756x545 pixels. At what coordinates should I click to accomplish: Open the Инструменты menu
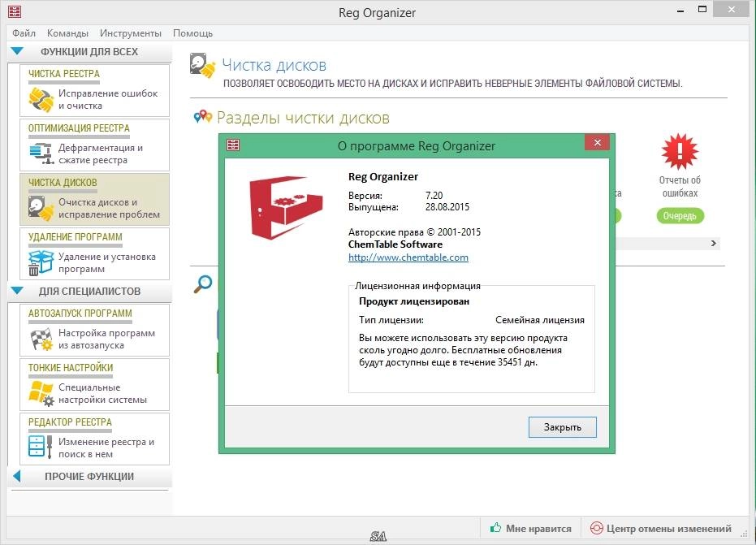click(x=130, y=33)
